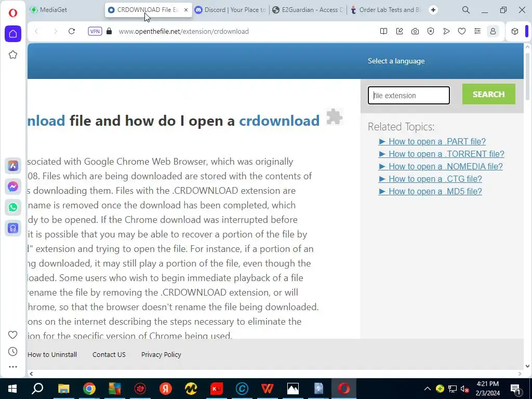The width and height of the screenshot is (532, 399).
Task: Open Windows taskbar search
Action: click(37, 389)
